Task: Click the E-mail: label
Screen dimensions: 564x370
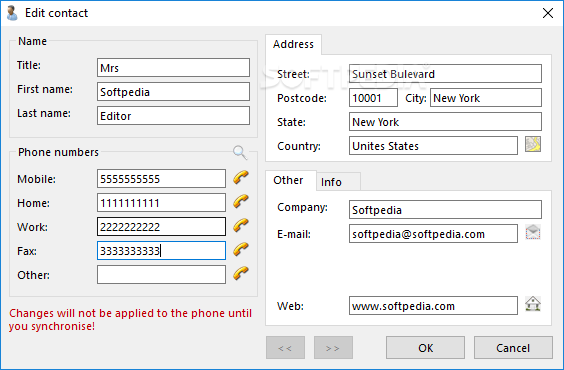Action: (294, 234)
